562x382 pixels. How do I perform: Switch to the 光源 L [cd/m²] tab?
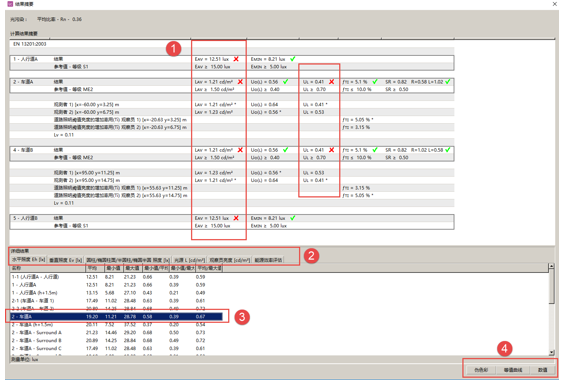190,260
